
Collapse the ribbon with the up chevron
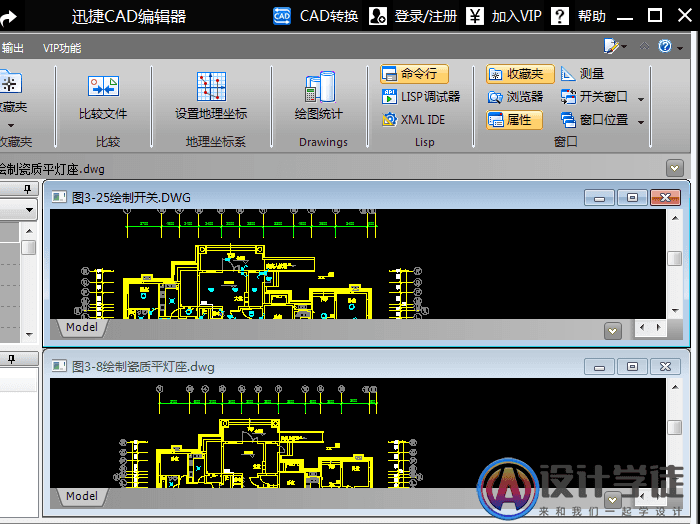[x=644, y=46]
